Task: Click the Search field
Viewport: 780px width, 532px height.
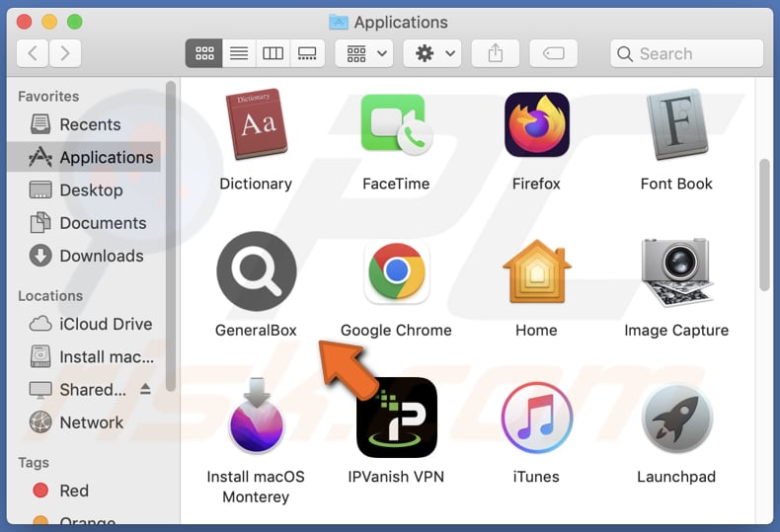Action: pos(686,53)
